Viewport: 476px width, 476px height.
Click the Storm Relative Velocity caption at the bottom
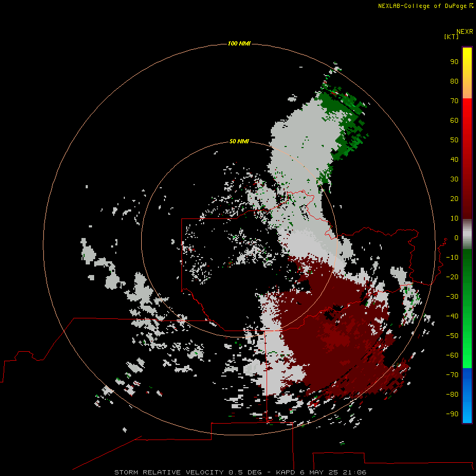coord(240,472)
